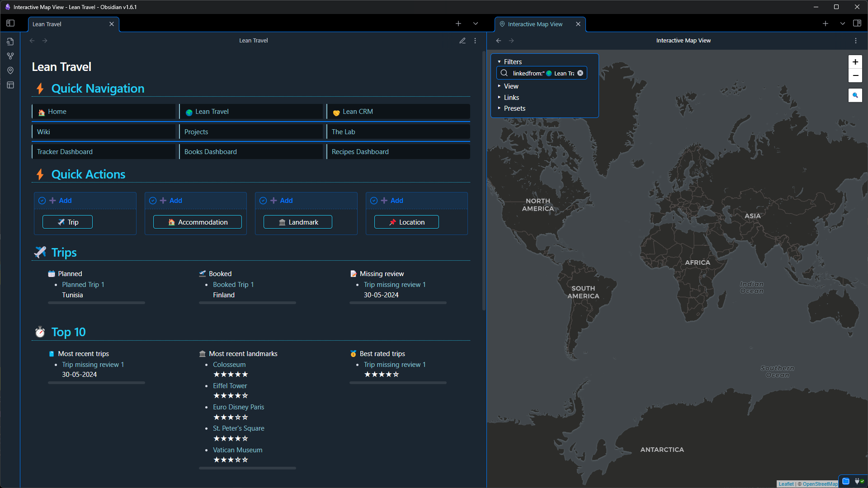This screenshot has height=488, width=868.
Task: Click the map search tool button
Action: pos(855,95)
